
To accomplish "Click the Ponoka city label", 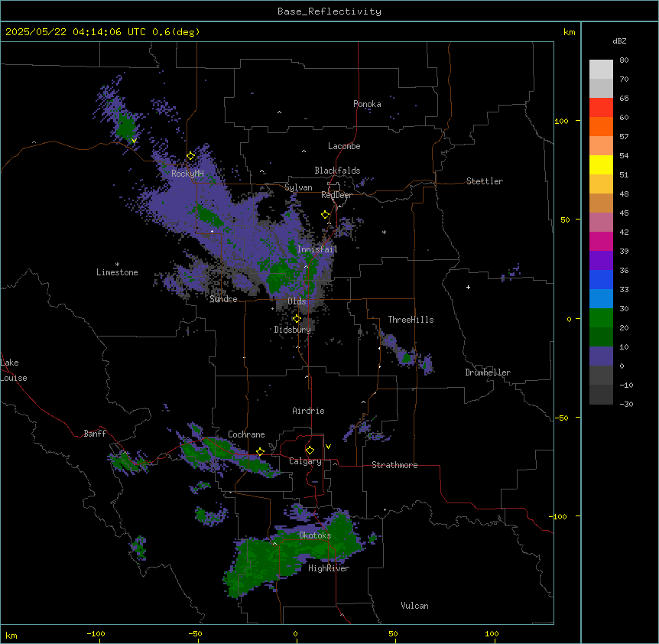I will coord(367,104).
